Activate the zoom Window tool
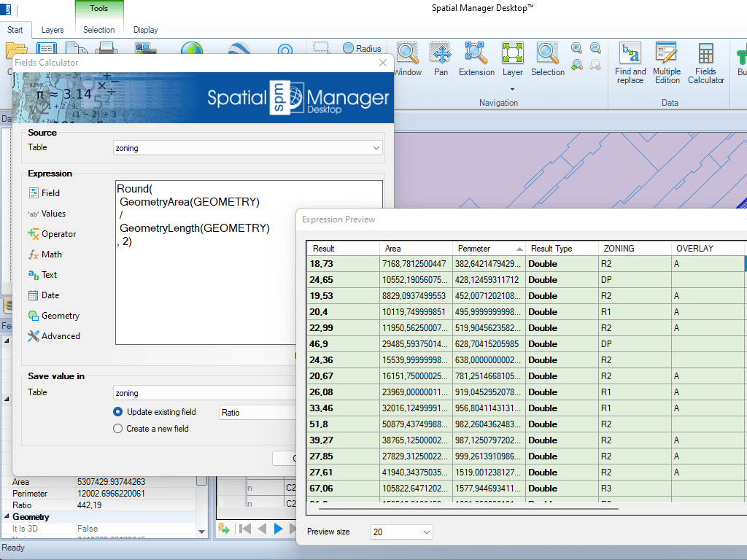747x560 pixels. [408, 60]
